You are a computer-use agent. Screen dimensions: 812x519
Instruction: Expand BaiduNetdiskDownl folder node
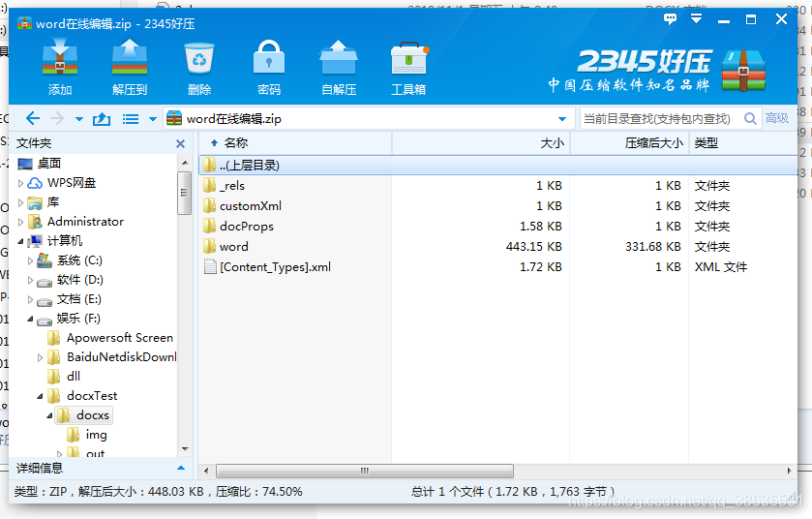pos(40,357)
